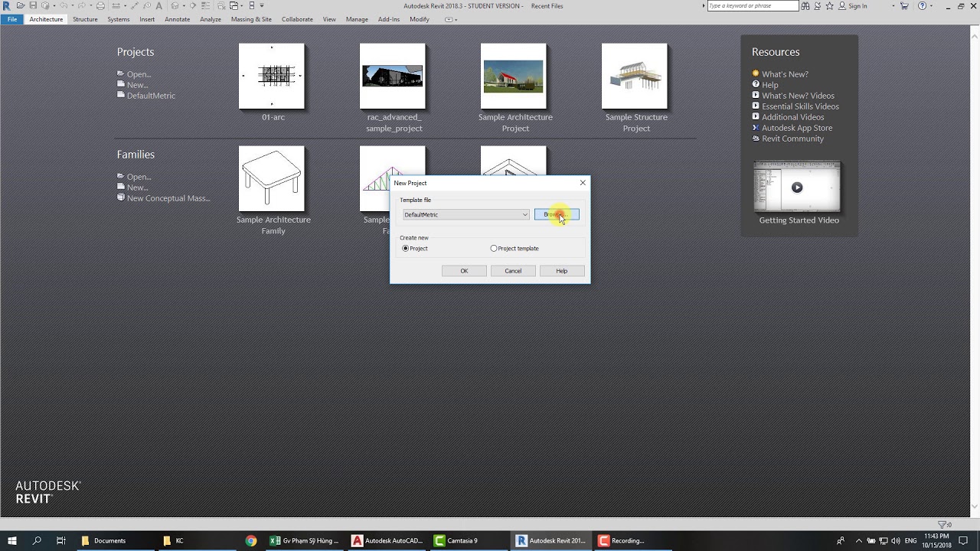Click the Revit application logo icon
980x551 pixels.
(6, 5)
